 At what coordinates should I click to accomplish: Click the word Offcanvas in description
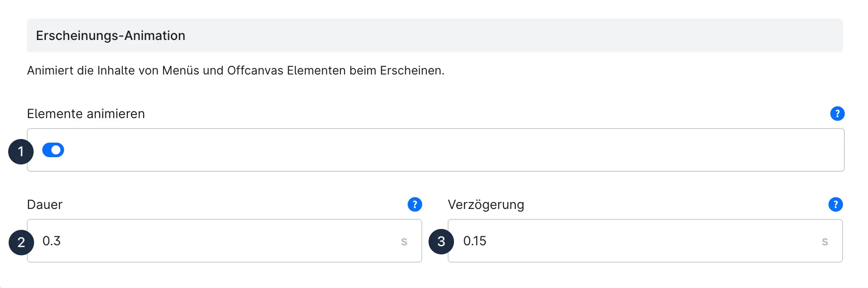tap(255, 70)
